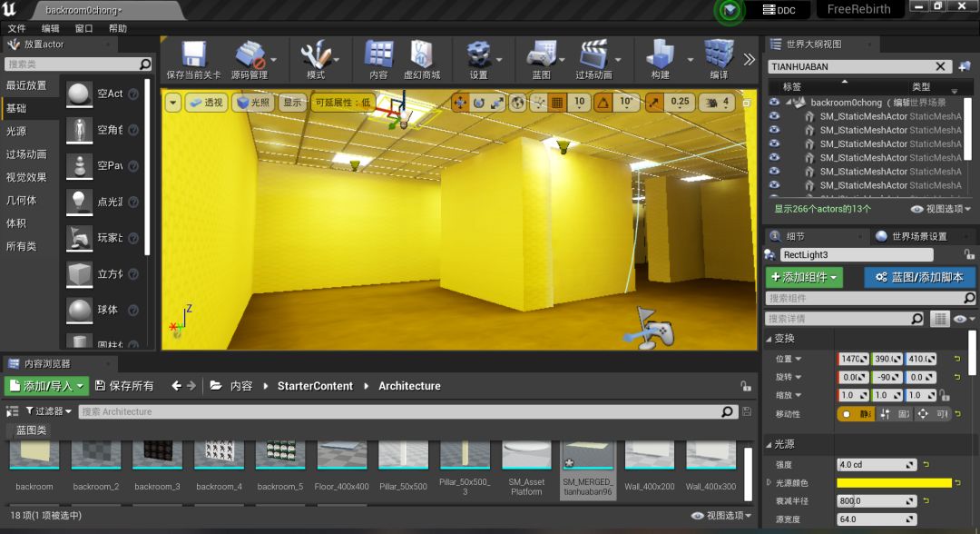Open the File (文件) menu

pyautogui.click(x=17, y=28)
